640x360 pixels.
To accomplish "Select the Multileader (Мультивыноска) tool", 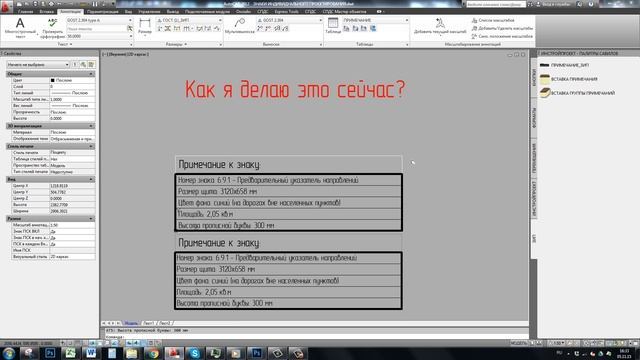I will [x=240, y=26].
